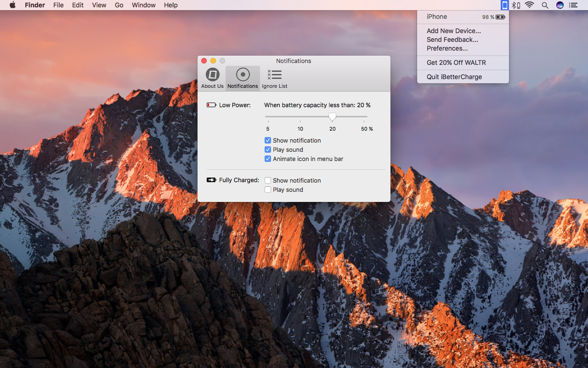The height and width of the screenshot is (368, 588).
Task: Open the Apple menu
Action: [x=12, y=5]
